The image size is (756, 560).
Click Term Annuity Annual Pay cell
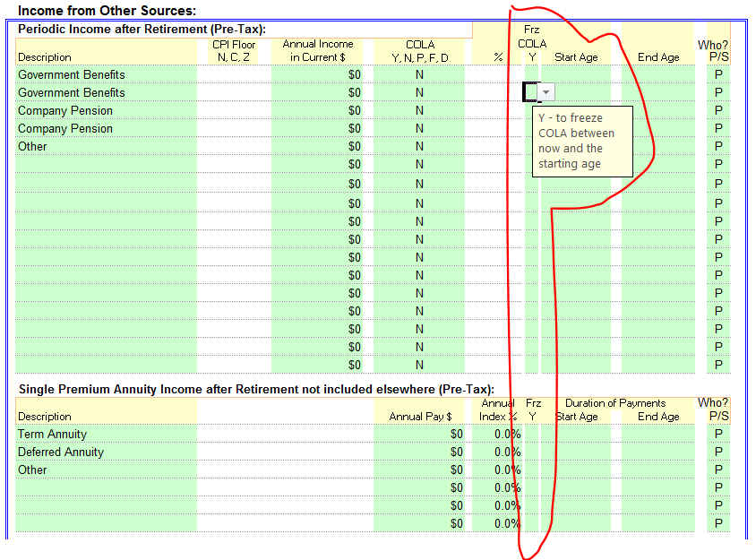(x=420, y=435)
